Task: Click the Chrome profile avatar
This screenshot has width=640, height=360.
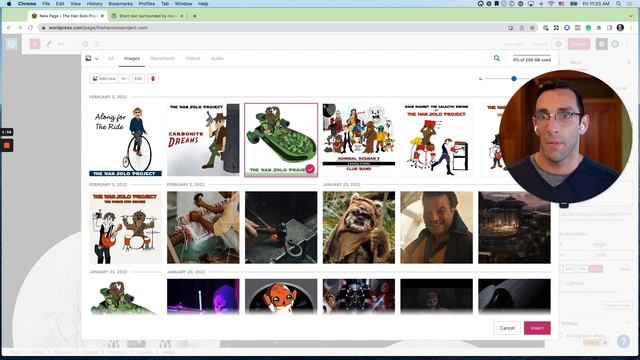Action: click(620, 28)
